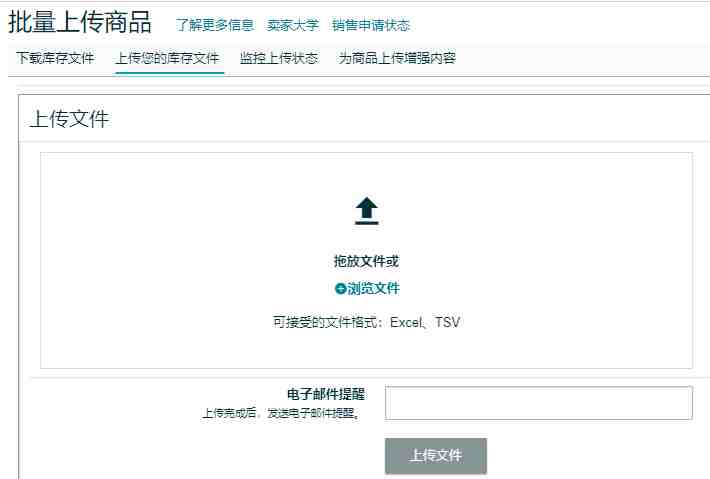Click the 浏览文件 link
The width and height of the screenshot is (710, 479).
(x=374, y=288)
